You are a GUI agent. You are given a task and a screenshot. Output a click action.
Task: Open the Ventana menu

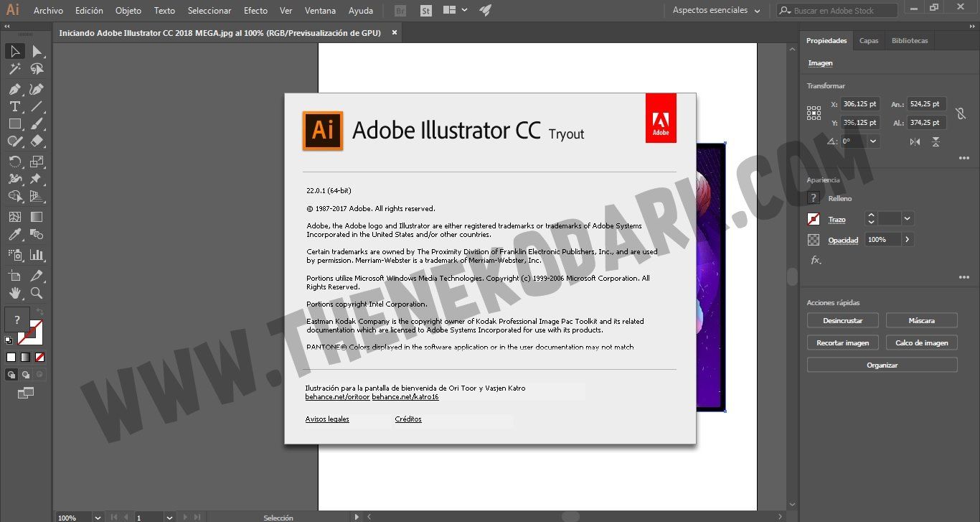320,11
